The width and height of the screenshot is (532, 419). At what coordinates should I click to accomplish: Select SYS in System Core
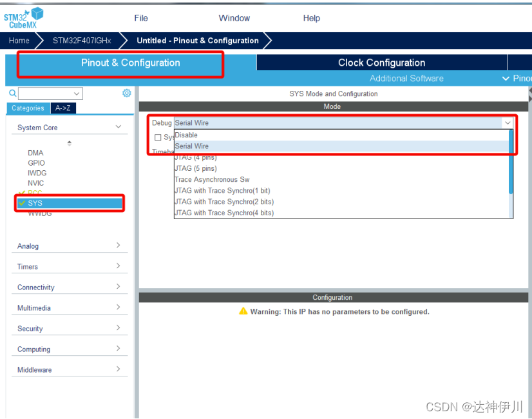click(70, 203)
